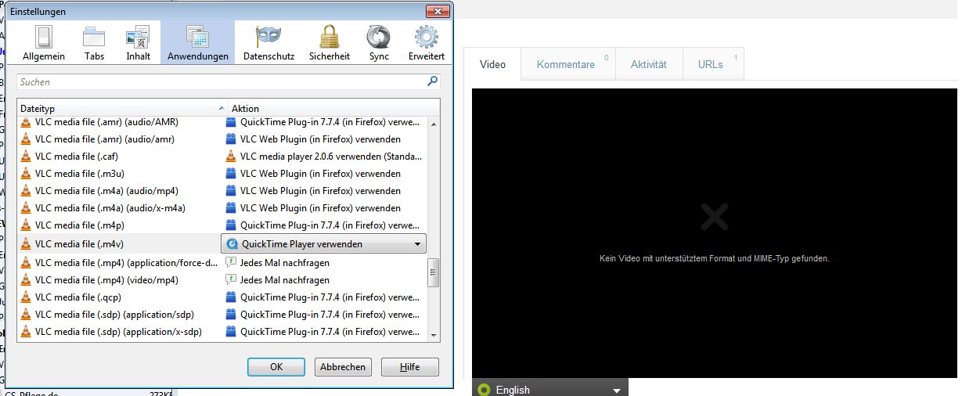Image resolution: width=980 pixels, height=396 pixels.
Task: Select row VLC media file (.sdp) (application/sdp)
Action: pyautogui.click(x=223, y=315)
